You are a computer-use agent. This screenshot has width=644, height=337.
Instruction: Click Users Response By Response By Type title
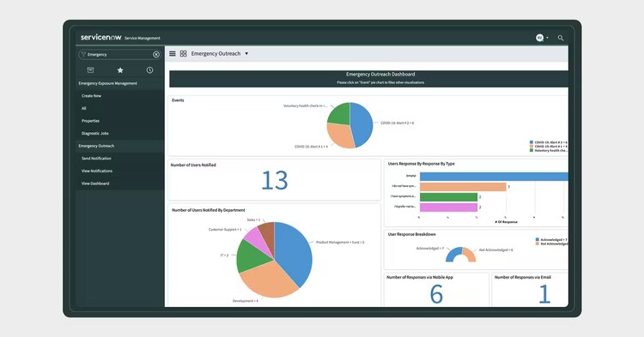click(x=422, y=164)
